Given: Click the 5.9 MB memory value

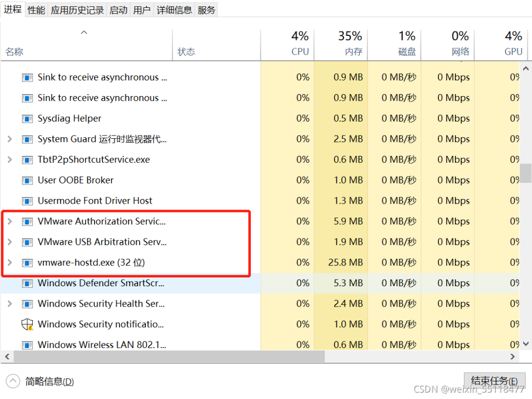Looking at the screenshot, I should click(348, 221).
